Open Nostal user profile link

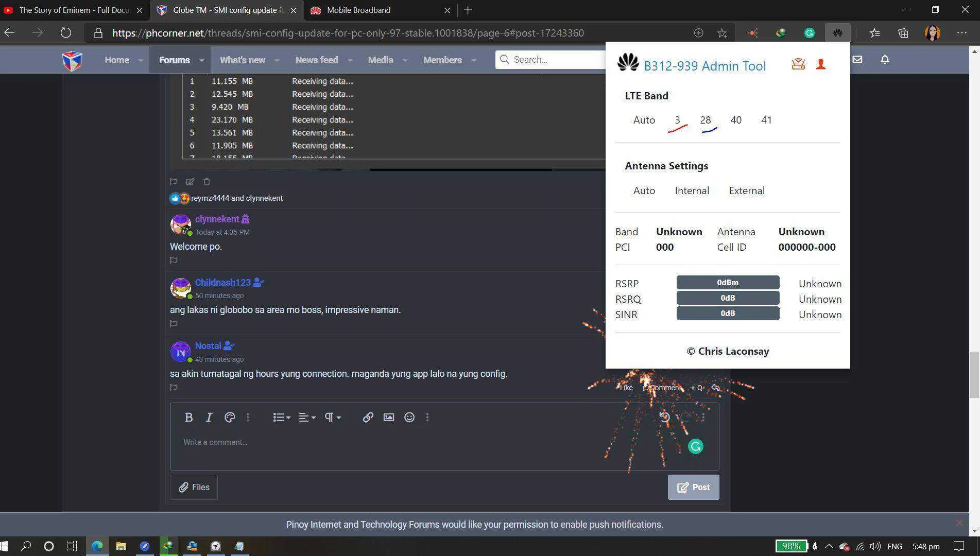tap(208, 346)
